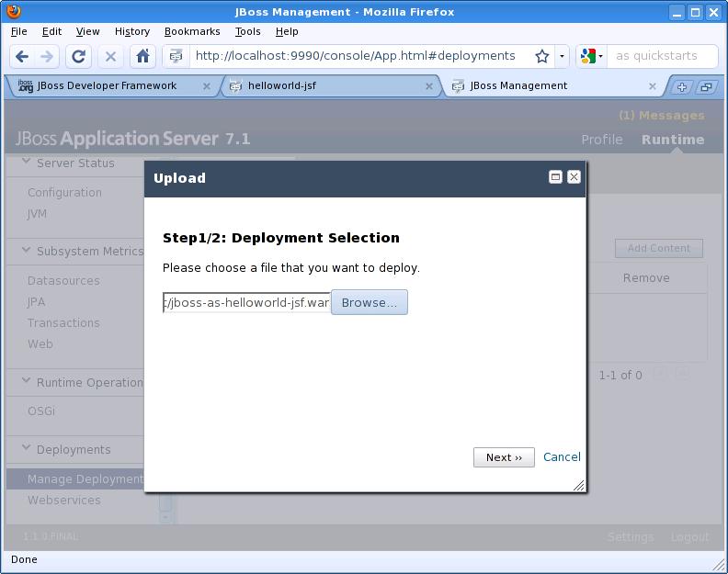Switch to the Profile view
Screen dimensions: 728x574
tap(602, 140)
